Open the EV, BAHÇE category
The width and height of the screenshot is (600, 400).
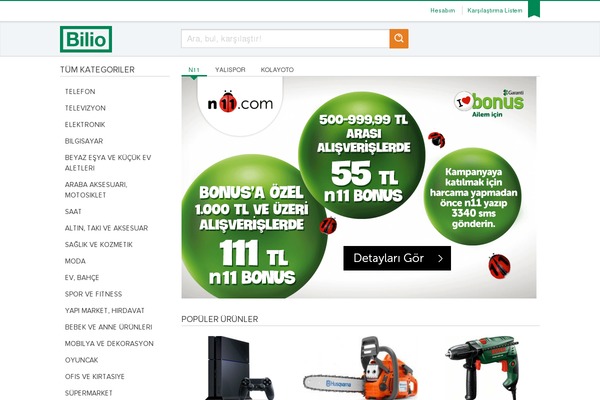[82, 277]
